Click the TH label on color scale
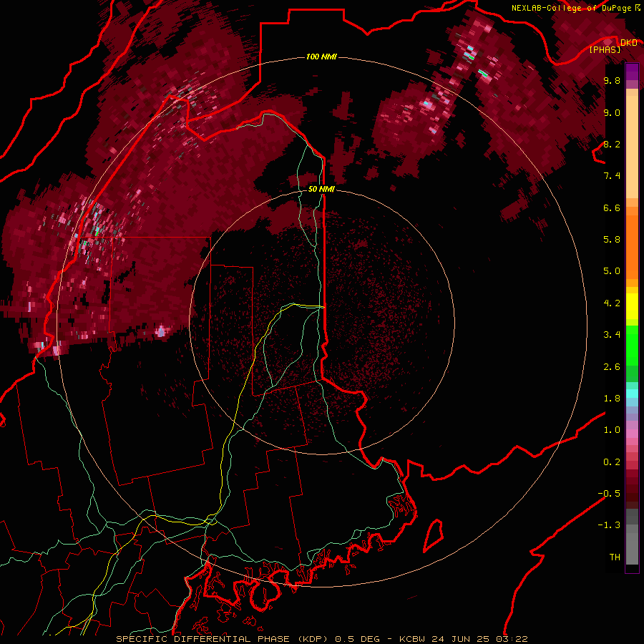Viewport: 644px width, 644px height. coord(615,557)
